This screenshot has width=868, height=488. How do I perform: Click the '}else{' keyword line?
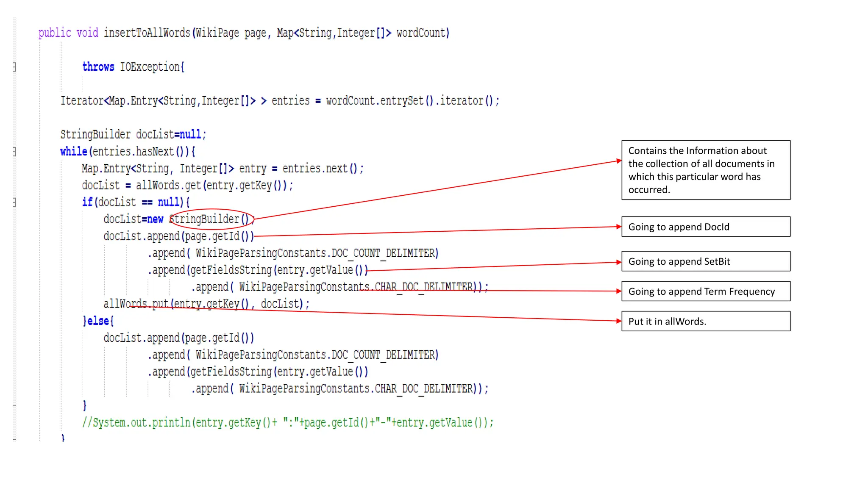click(98, 321)
